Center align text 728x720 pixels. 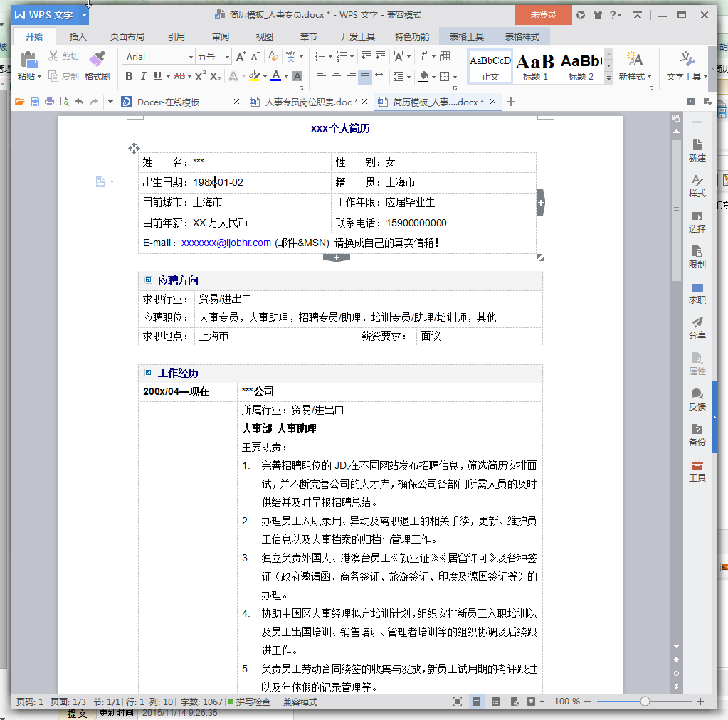click(x=336, y=77)
